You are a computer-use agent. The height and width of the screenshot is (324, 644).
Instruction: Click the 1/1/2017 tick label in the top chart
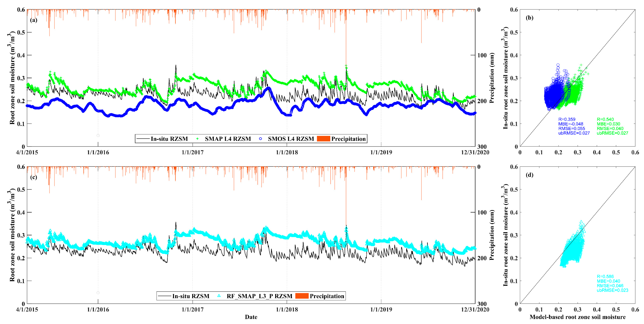click(x=193, y=152)
